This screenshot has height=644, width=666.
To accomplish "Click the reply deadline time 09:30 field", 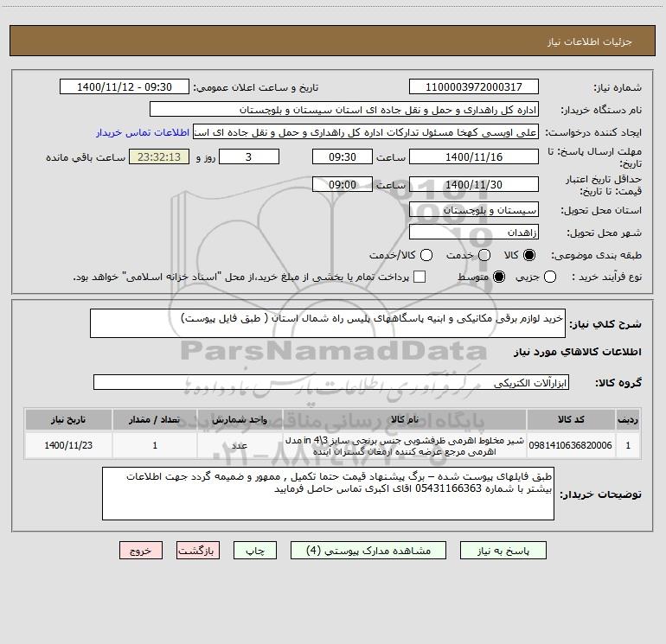I will click(x=343, y=156).
